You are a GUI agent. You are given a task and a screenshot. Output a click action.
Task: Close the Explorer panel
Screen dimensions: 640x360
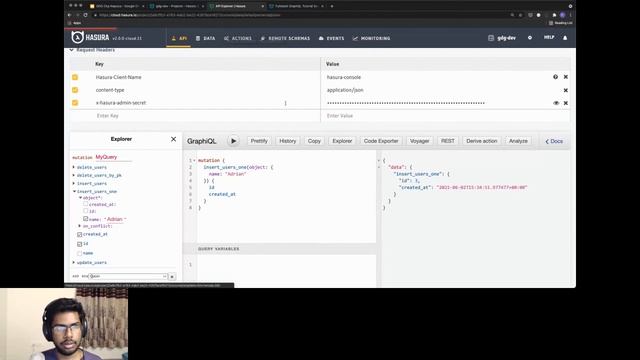pos(173,139)
